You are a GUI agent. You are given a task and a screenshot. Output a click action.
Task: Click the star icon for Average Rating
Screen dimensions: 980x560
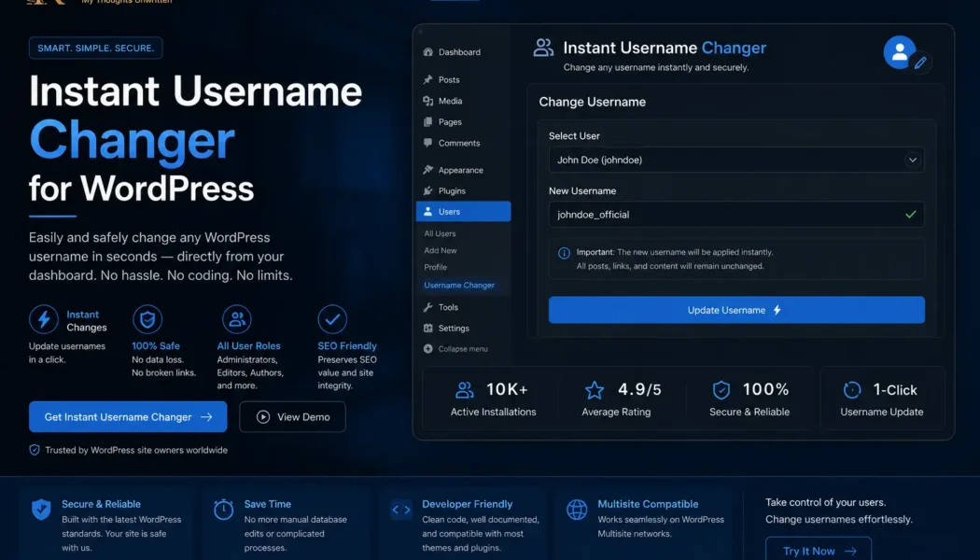[595, 390]
